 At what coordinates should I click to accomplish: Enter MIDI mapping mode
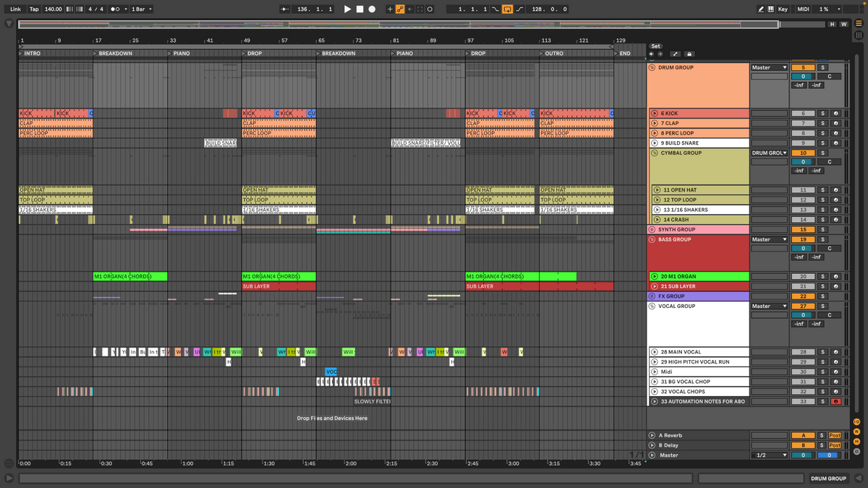click(804, 9)
